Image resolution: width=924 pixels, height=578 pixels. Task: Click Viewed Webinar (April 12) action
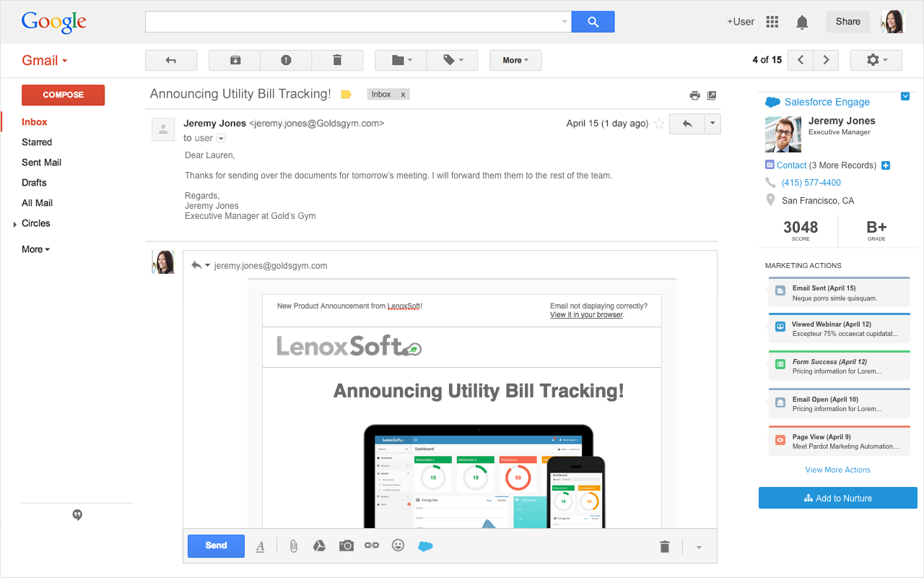839,329
